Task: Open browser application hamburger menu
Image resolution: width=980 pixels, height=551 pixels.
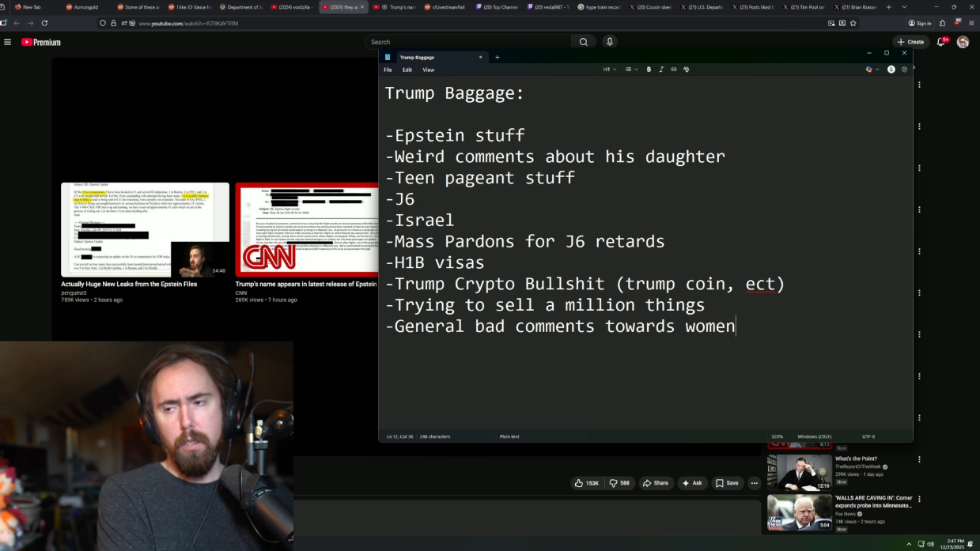Action: click(x=971, y=23)
